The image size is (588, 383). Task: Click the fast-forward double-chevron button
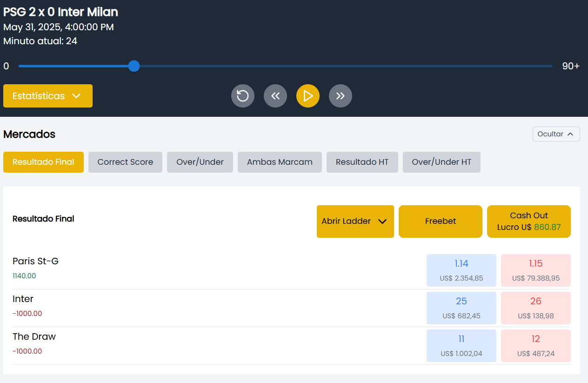(341, 96)
